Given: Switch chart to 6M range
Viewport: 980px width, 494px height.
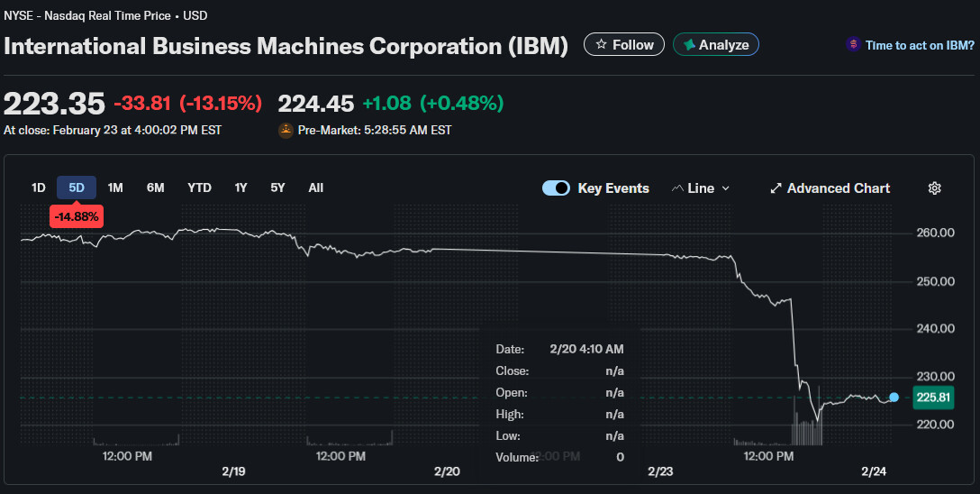Looking at the screenshot, I should coord(156,188).
